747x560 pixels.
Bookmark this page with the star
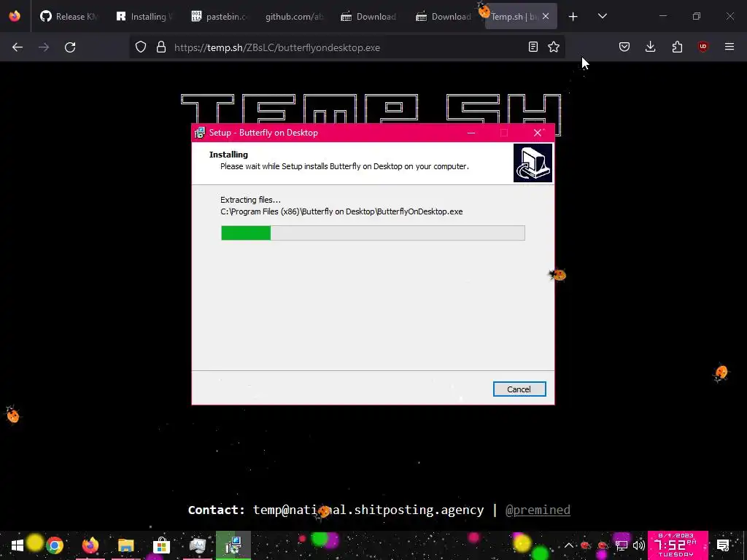[554, 47]
